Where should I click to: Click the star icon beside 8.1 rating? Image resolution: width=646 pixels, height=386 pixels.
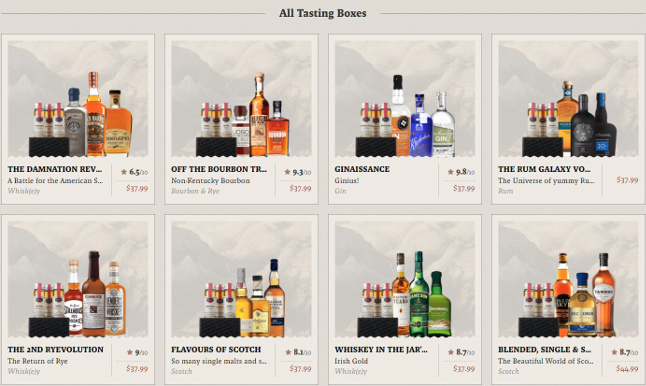288,352
